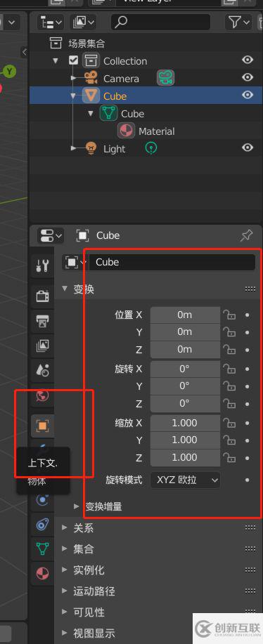Collapse the 变换 panel

click(64, 289)
